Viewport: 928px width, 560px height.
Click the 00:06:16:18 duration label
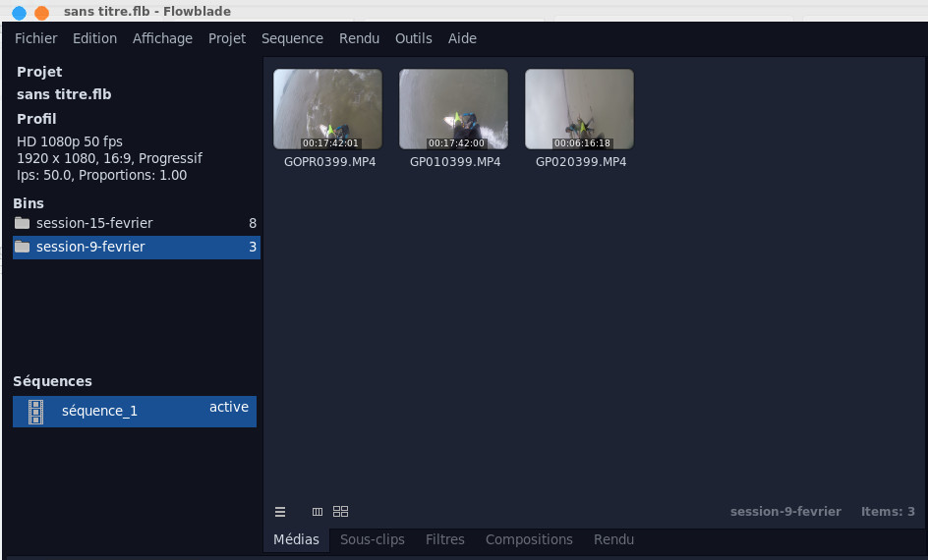[x=582, y=143]
